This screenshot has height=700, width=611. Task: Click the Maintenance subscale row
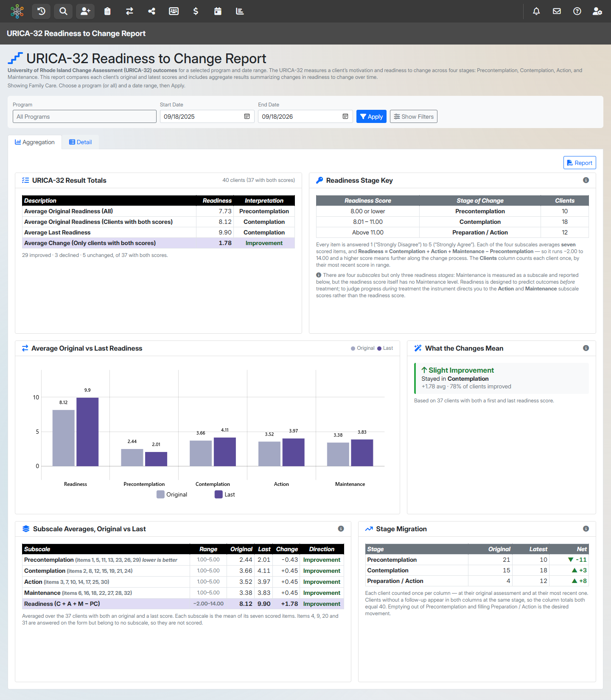[183, 593]
